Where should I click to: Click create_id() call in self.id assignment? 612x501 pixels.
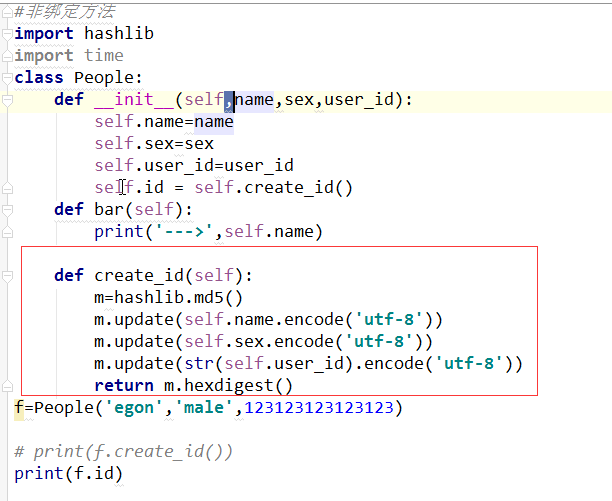point(299,188)
